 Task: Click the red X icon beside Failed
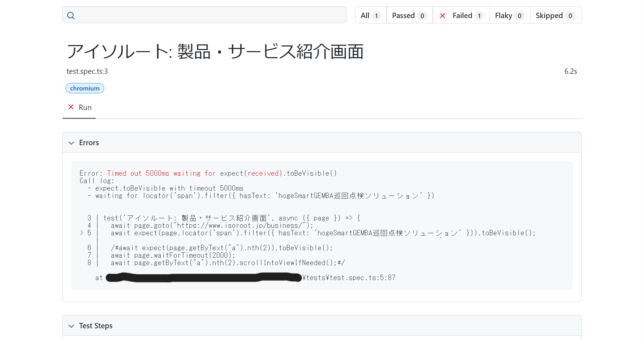pyautogui.click(x=442, y=16)
